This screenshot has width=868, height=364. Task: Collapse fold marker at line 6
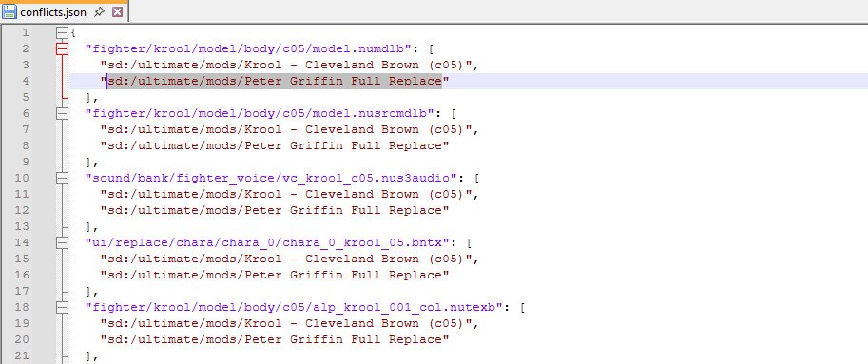coord(63,113)
